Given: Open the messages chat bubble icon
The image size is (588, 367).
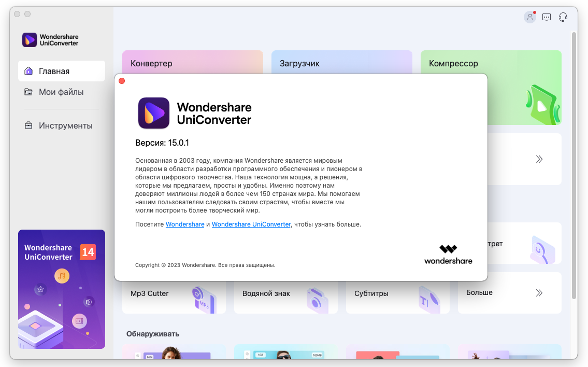Looking at the screenshot, I should point(547,17).
